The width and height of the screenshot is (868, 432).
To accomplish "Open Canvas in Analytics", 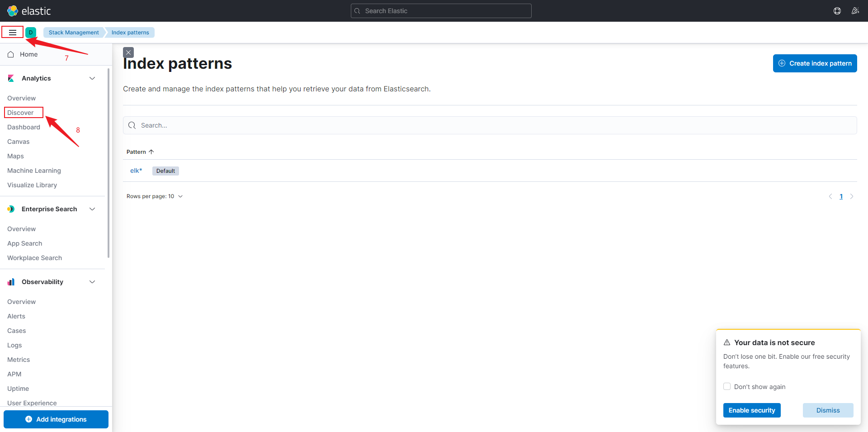I will coord(18,142).
